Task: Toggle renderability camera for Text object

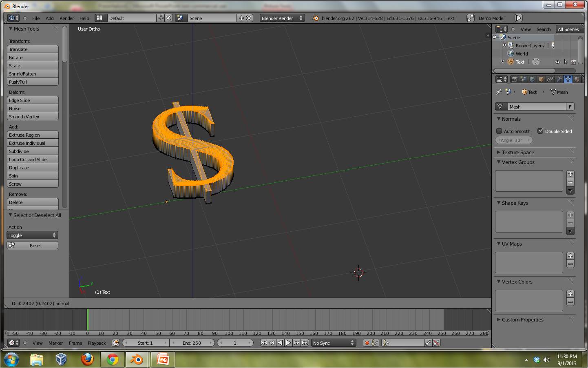Action: (574, 62)
